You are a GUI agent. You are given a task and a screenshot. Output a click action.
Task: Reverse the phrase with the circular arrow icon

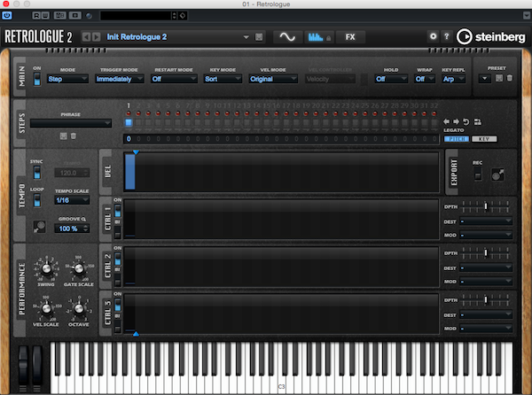coord(466,121)
